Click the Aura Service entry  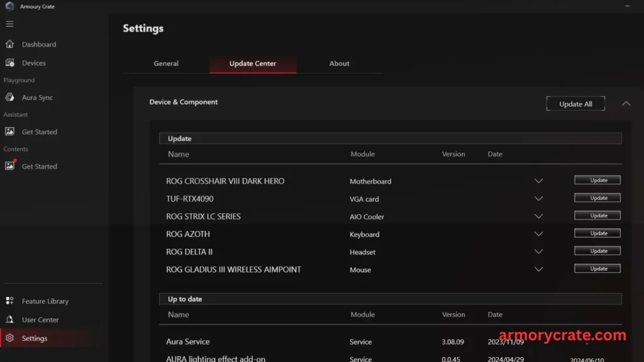pyautogui.click(x=187, y=341)
